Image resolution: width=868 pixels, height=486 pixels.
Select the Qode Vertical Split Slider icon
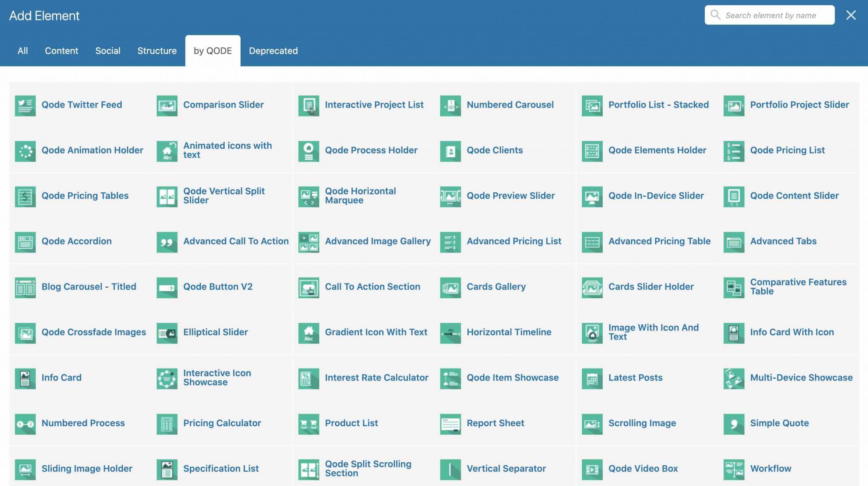167,197
